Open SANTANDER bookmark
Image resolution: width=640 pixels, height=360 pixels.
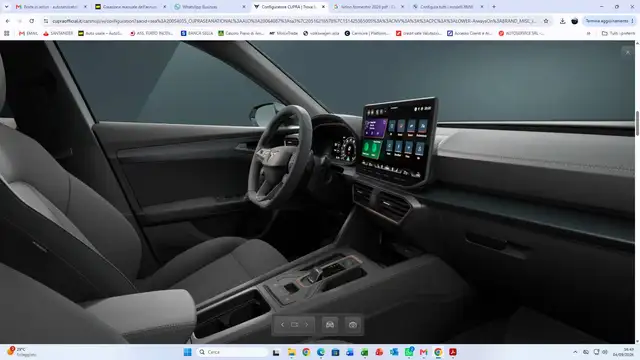click(58, 33)
